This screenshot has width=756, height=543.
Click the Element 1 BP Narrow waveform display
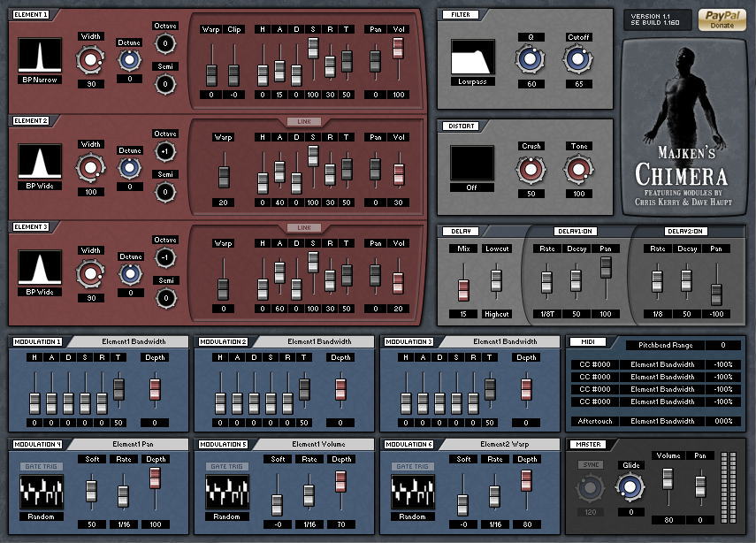40,55
